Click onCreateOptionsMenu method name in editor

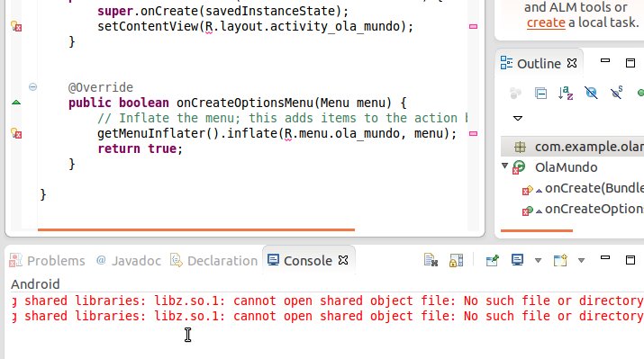click(245, 103)
